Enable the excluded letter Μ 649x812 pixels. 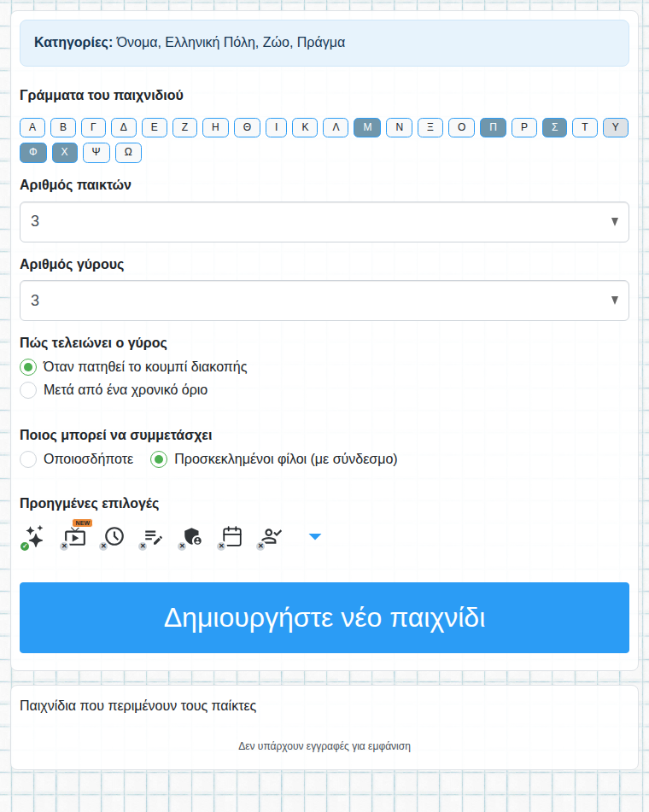point(367,127)
